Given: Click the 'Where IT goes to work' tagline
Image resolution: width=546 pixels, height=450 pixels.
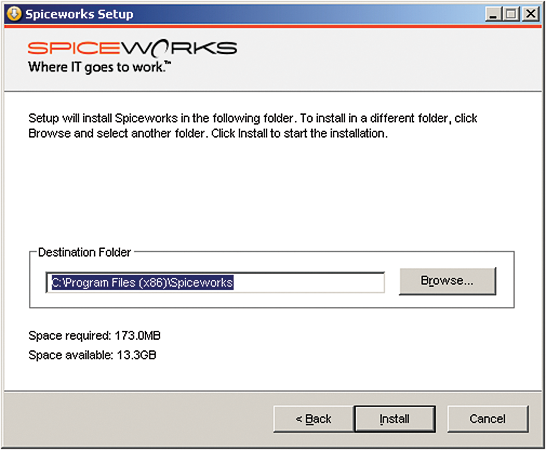Looking at the screenshot, I should pyautogui.click(x=99, y=67).
